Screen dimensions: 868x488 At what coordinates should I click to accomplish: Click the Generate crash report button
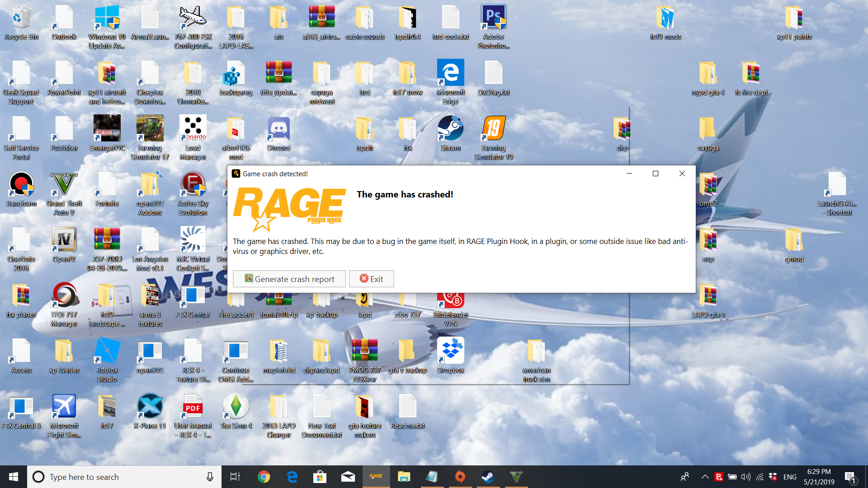pyautogui.click(x=289, y=279)
